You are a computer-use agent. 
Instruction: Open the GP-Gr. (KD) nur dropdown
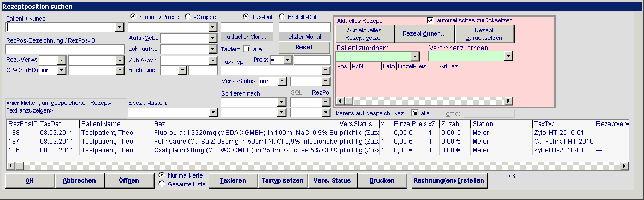click(x=62, y=70)
